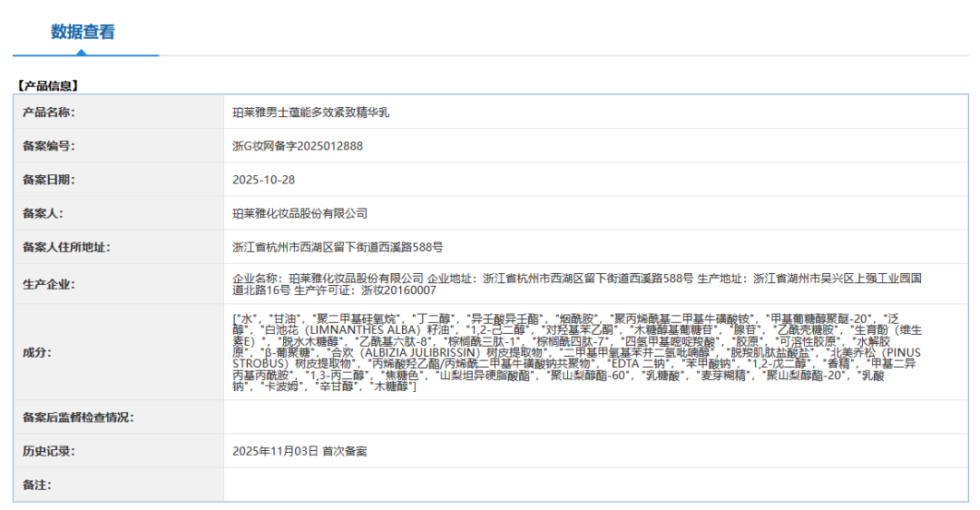Click history entry 2025年11月03日 首次备案

(299, 451)
